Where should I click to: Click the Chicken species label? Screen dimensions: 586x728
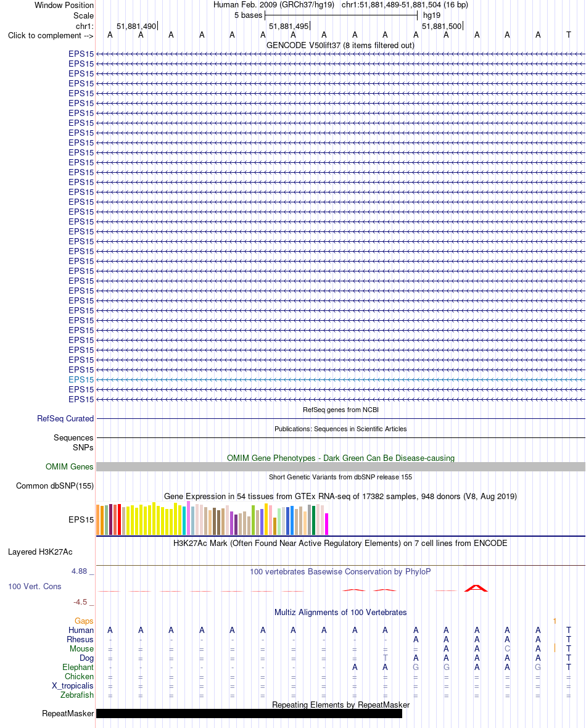[x=79, y=676]
